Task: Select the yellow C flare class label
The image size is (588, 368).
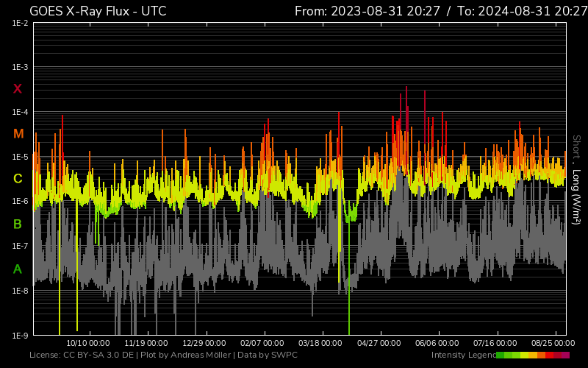Action: click(18, 179)
